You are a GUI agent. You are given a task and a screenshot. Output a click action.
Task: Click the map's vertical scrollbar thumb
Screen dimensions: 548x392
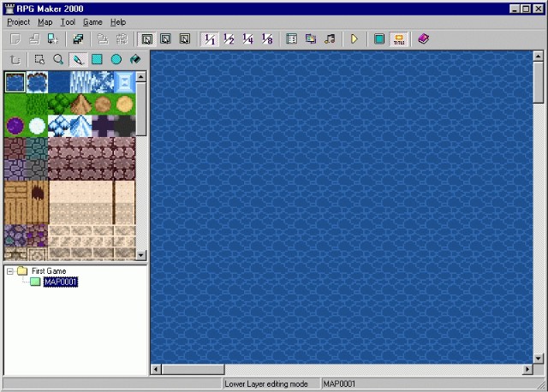[x=539, y=82]
